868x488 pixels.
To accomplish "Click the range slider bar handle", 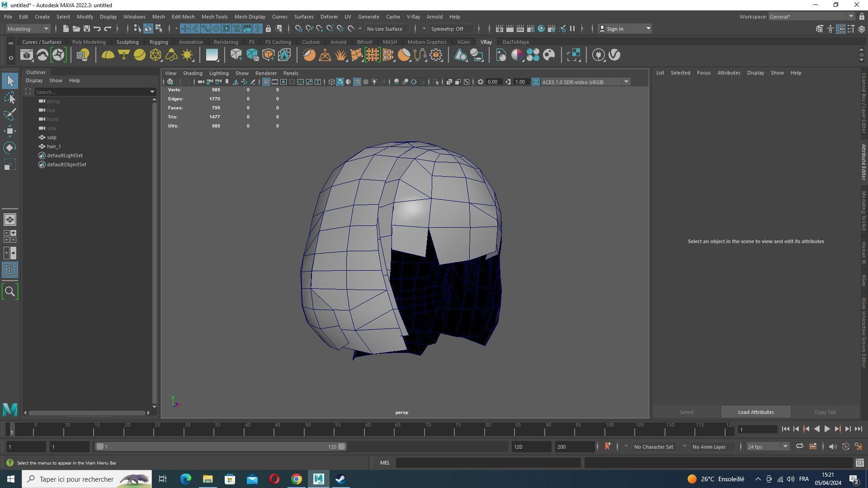I will [221, 446].
